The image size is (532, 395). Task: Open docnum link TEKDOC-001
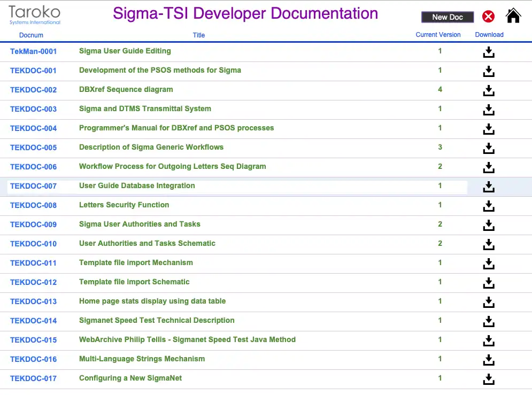[x=33, y=71]
